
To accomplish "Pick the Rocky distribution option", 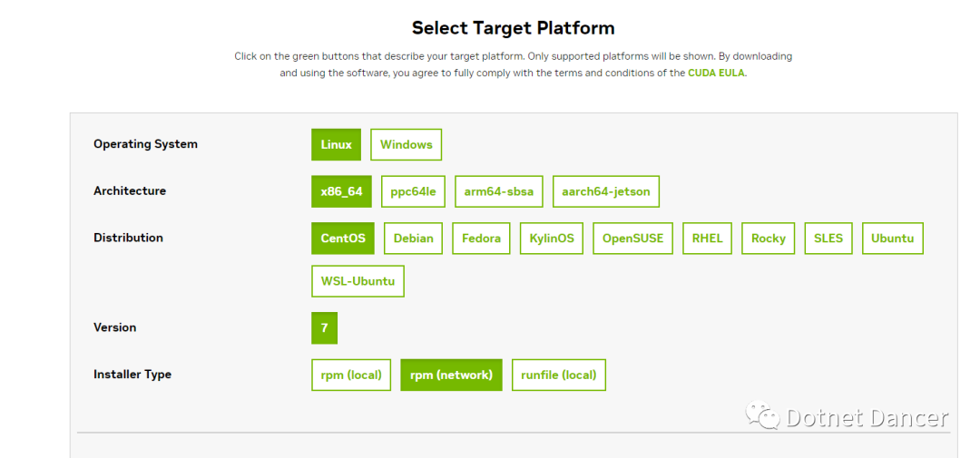I will (769, 239).
